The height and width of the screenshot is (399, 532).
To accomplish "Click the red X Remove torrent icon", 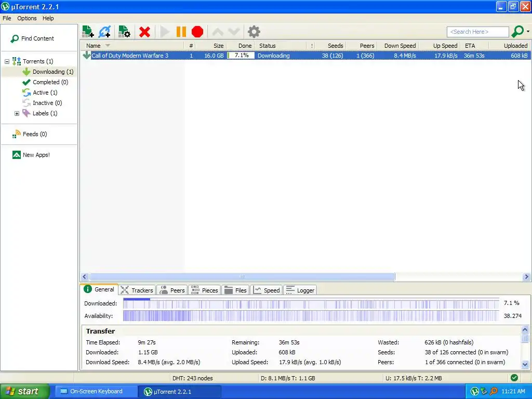I will point(144,32).
